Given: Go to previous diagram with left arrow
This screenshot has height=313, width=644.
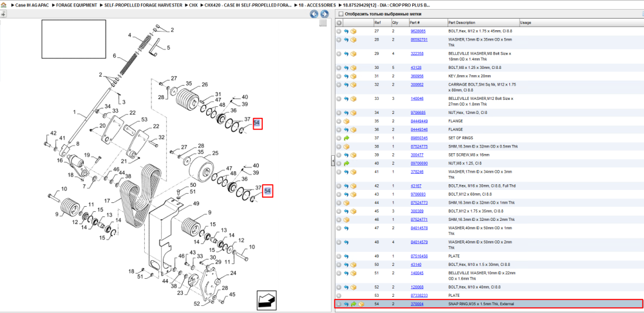Looking at the screenshot, I should (314, 14).
